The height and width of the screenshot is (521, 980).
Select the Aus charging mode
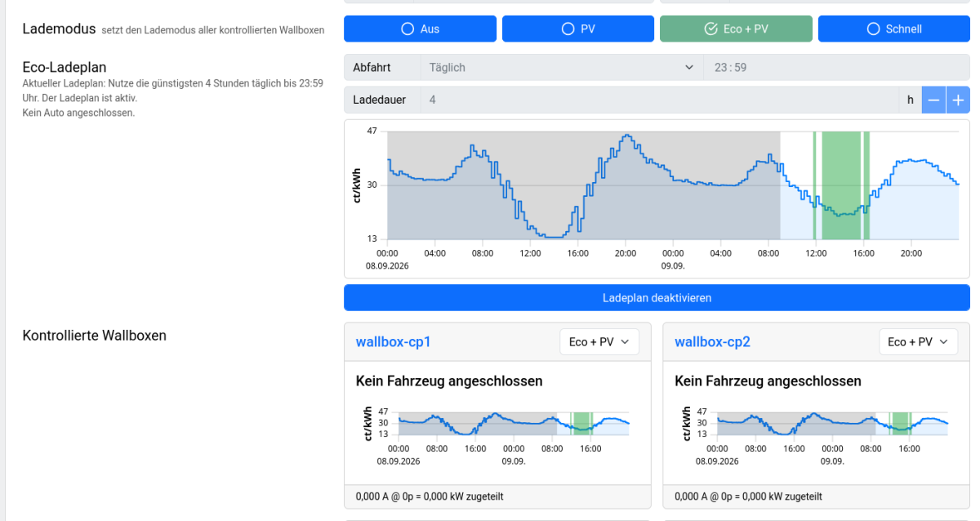[420, 29]
